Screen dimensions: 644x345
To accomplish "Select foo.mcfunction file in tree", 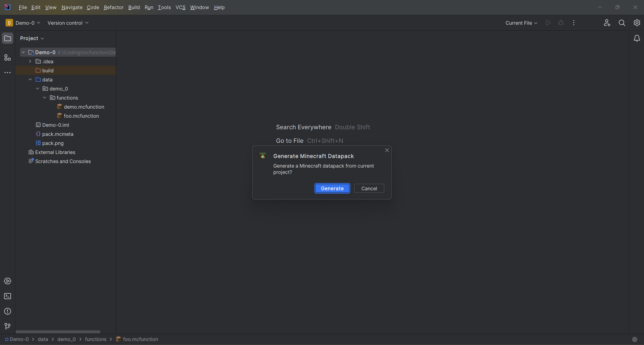I will 81,116.
